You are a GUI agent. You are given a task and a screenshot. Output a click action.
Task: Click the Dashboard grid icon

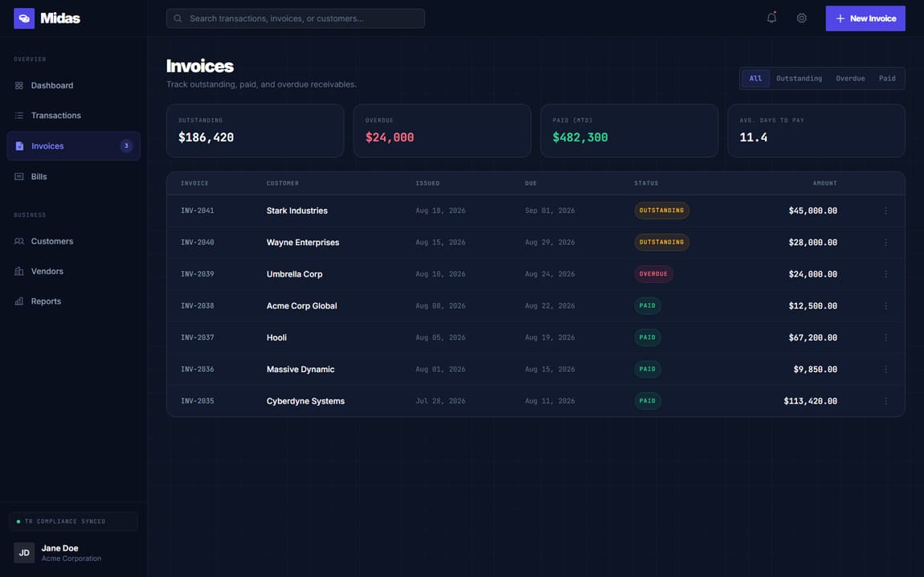[x=18, y=85]
